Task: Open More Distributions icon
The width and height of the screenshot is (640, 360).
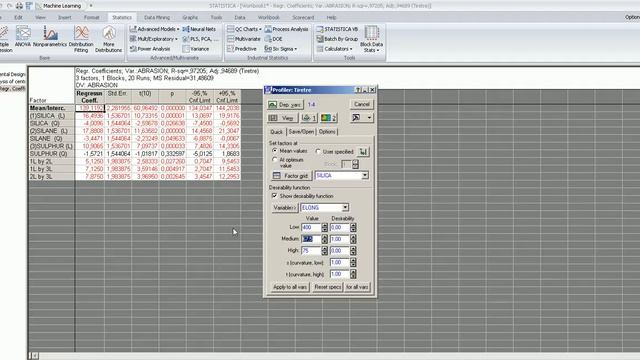Action: pos(109,39)
